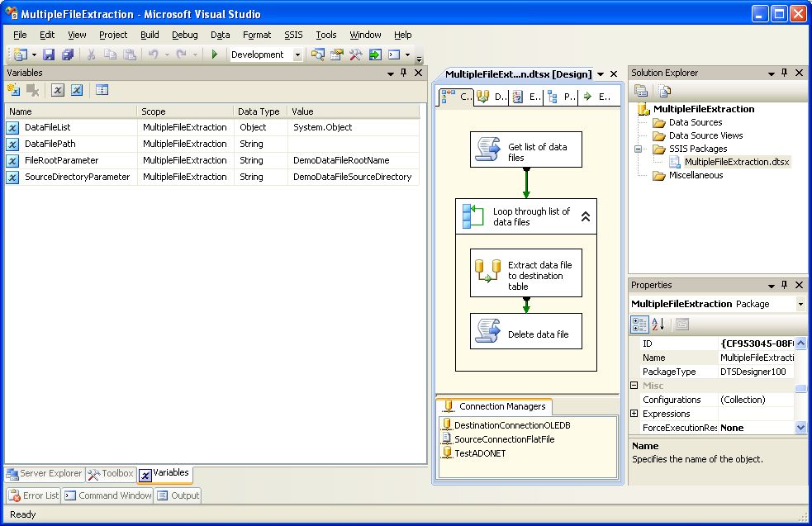Image resolution: width=812 pixels, height=526 pixels.
Task: Toggle auto-hide pin on Properties panel
Action: pos(784,285)
